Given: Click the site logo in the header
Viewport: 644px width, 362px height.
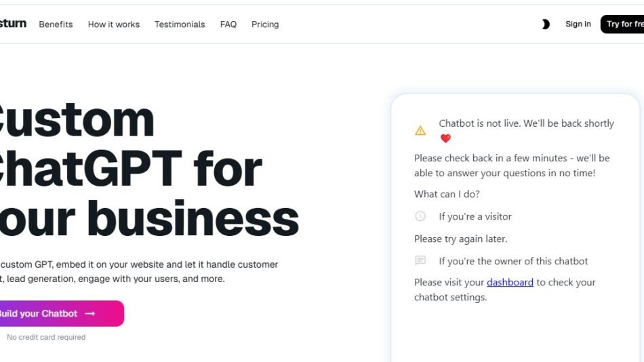Looking at the screenshot, I should coord(13,24).
